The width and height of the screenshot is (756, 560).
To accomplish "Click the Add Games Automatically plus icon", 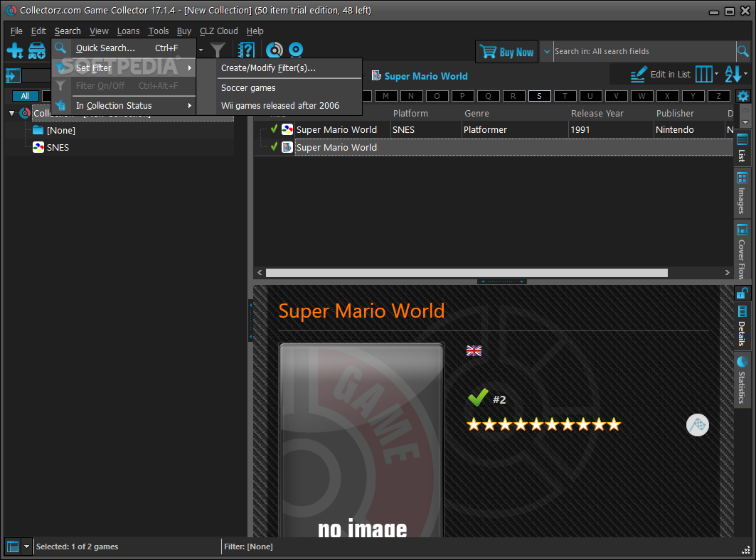I will [x=15, y=50].
